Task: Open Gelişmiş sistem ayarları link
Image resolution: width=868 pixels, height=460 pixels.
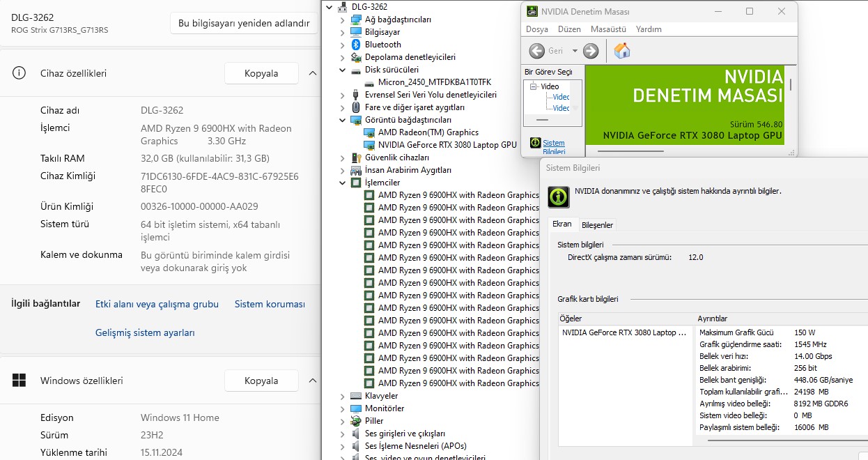Action: pyautogui.click(x=145, y=332)
